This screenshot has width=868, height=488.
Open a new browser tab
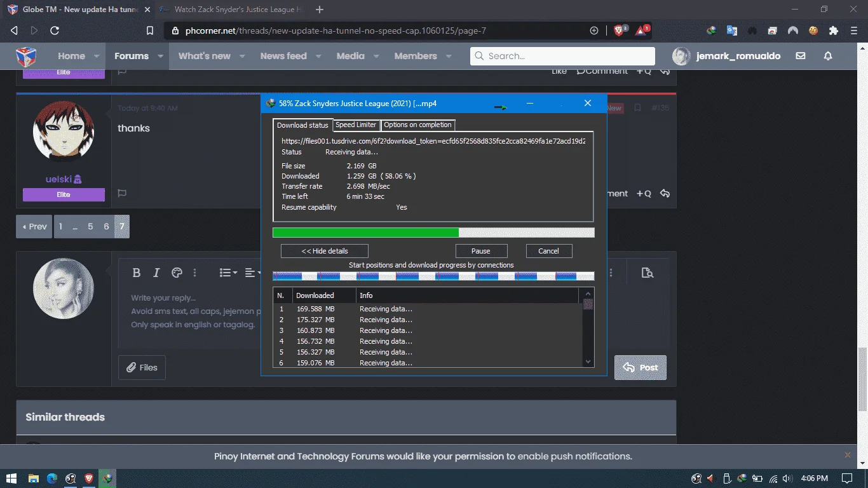pyautogui.click(x=319, y=10)
